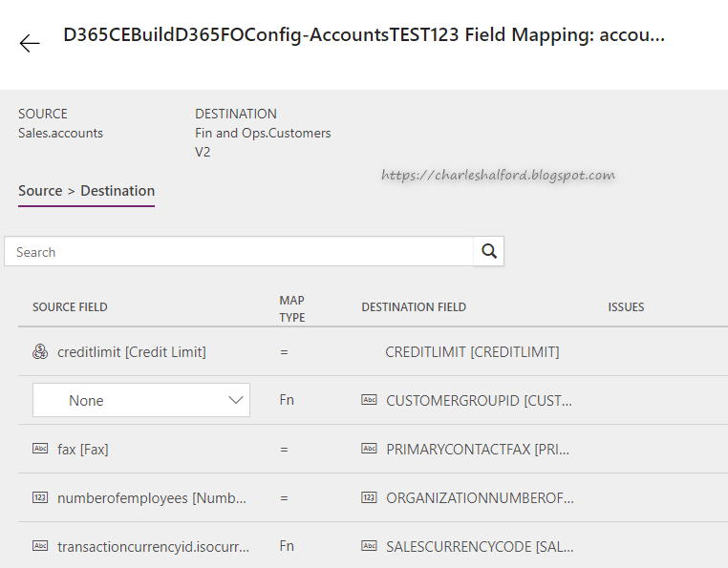The width and height of the screenshot is (728, 568).
Task: Click the Destination Field column header
Action: coord(414,307)
